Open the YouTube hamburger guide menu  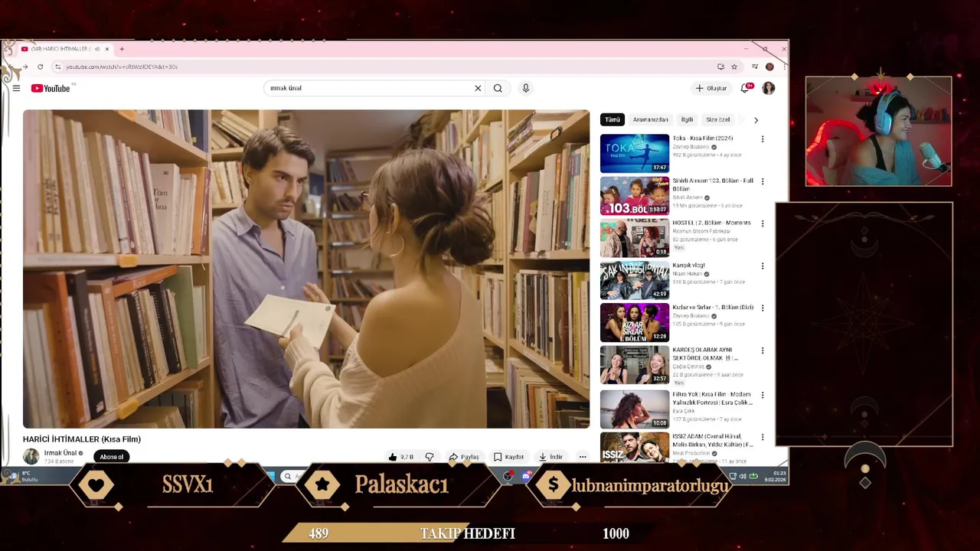pyautogui.click(x=16, y=88)
